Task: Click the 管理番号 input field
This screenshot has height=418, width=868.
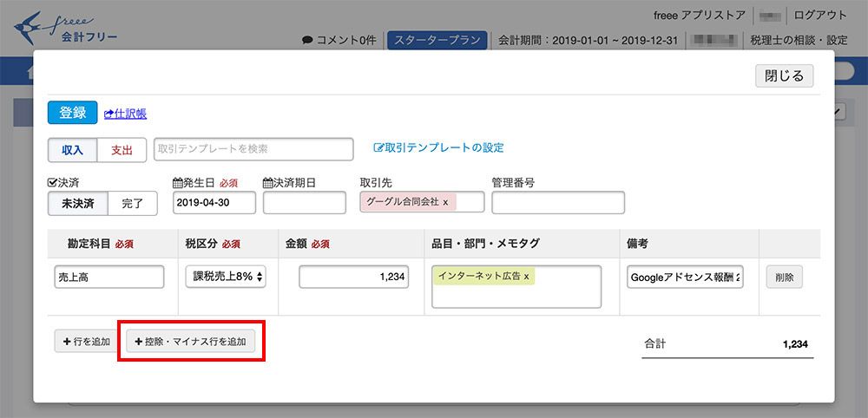Action: [x=558, y=202]
